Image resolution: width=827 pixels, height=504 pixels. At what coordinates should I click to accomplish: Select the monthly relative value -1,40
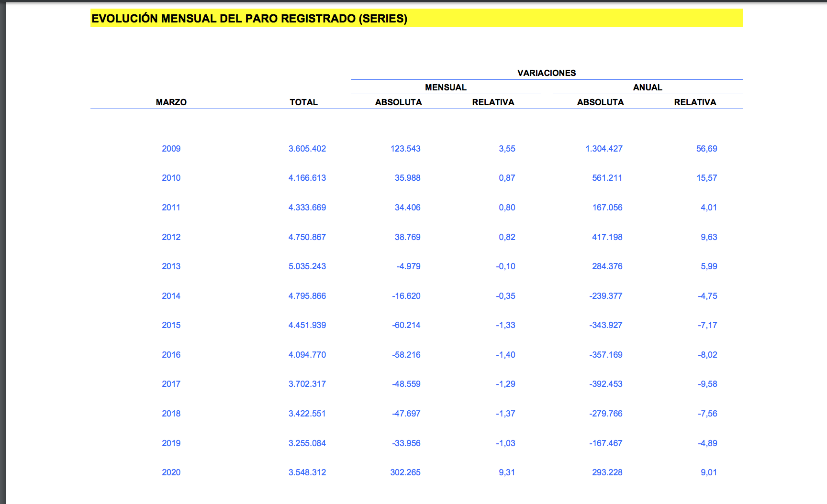tap(505, 355)
